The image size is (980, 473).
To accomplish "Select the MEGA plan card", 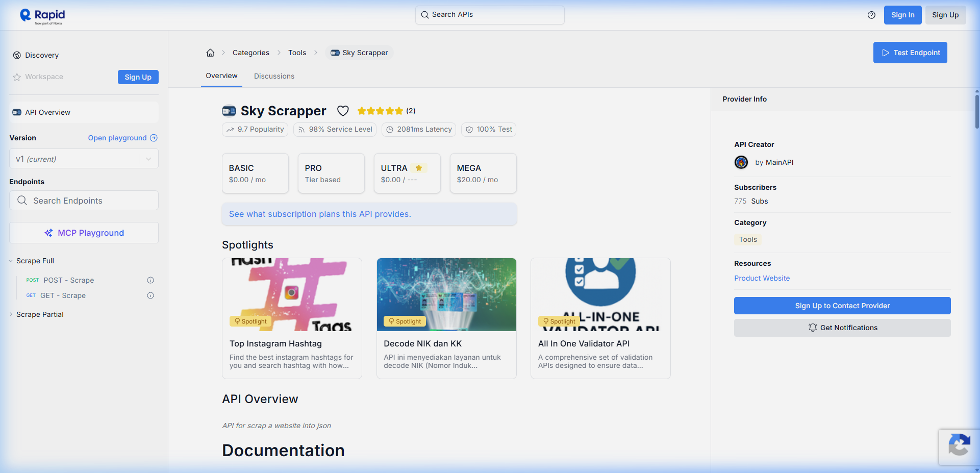I will (483, 173).
